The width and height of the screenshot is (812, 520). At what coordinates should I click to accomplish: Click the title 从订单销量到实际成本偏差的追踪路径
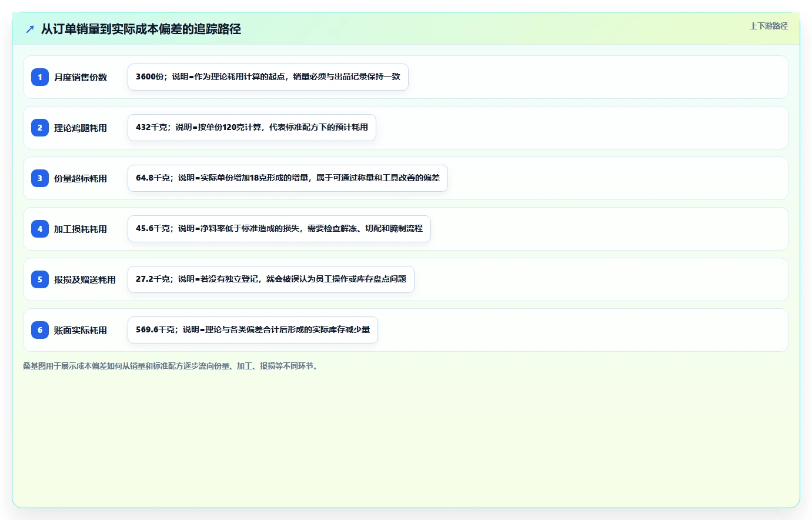(x=141, y=29)
